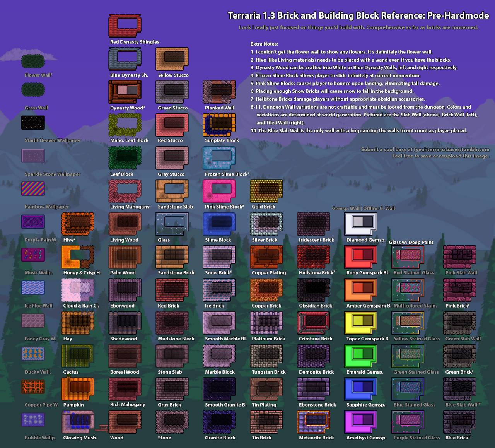Viewport: 495px width, 448px height.
Task: Select the Hive block sample
Action: [78, 224]
